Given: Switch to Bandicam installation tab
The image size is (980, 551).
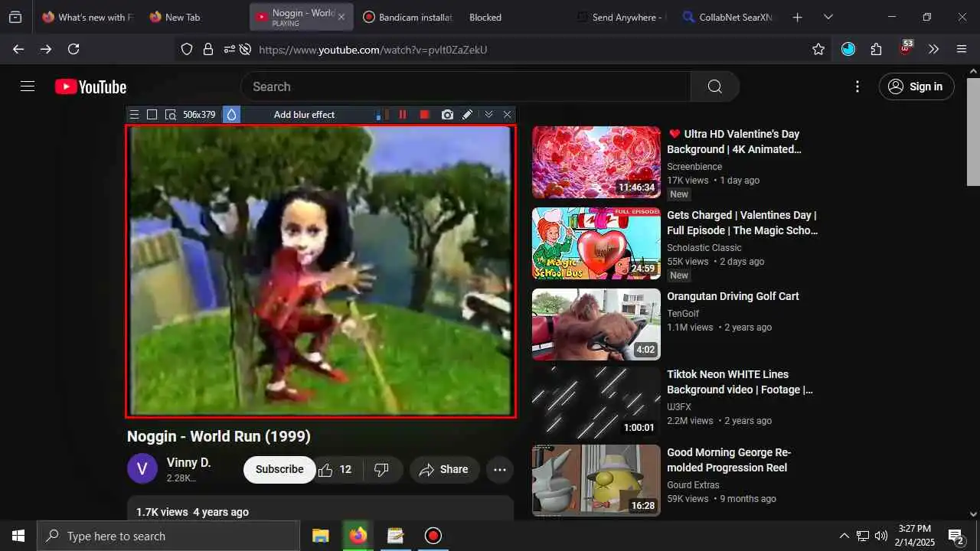Looking at the screenshot, I should pos(407,17).
